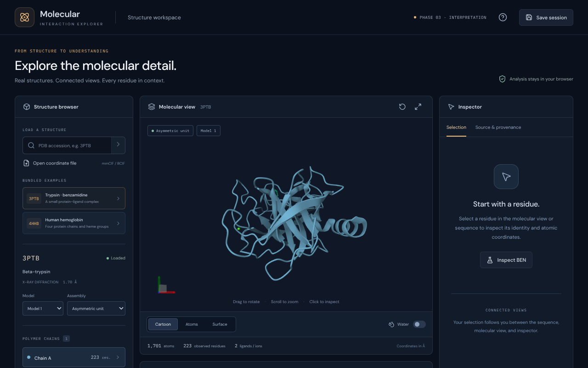
Task: Click the Molecular view layers icon
Action: [x=152, y=107]
